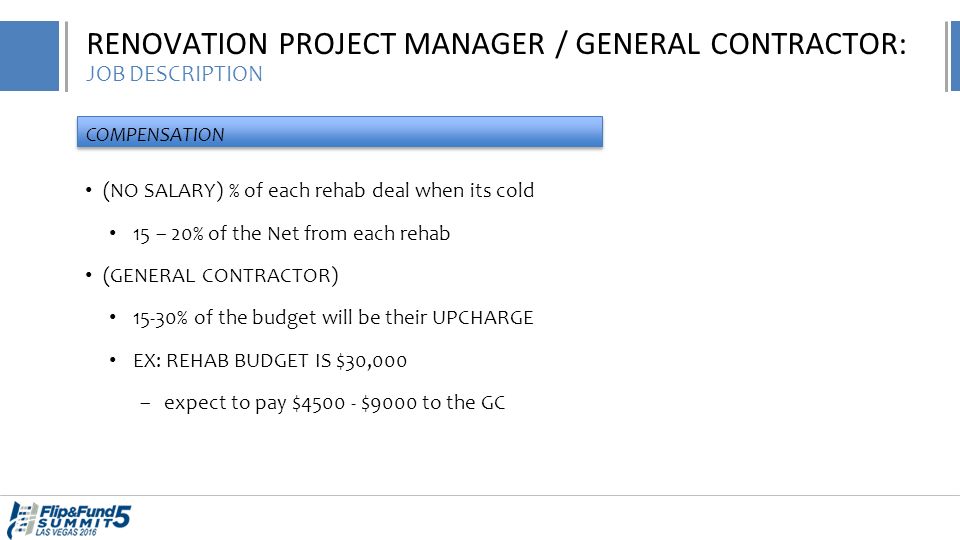Click the LAS VEGAS 2016 text in logo

tap(66, 533)
